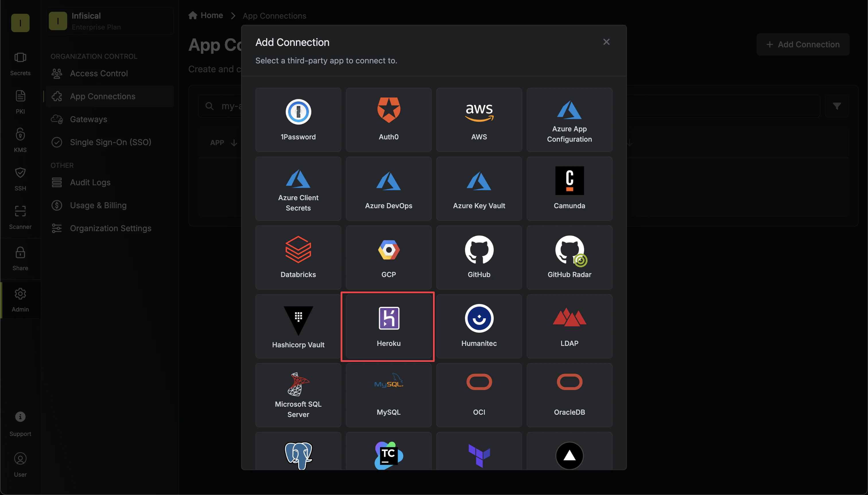Viewport: 868px width, 495px height.
Task: Click the App Connections breadcrumb
Action: point(274,16)
